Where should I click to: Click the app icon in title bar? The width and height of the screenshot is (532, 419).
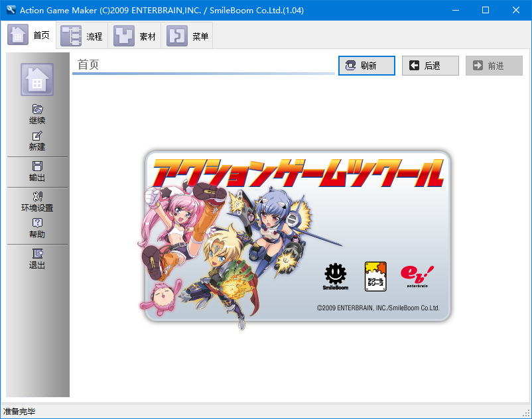11,10
